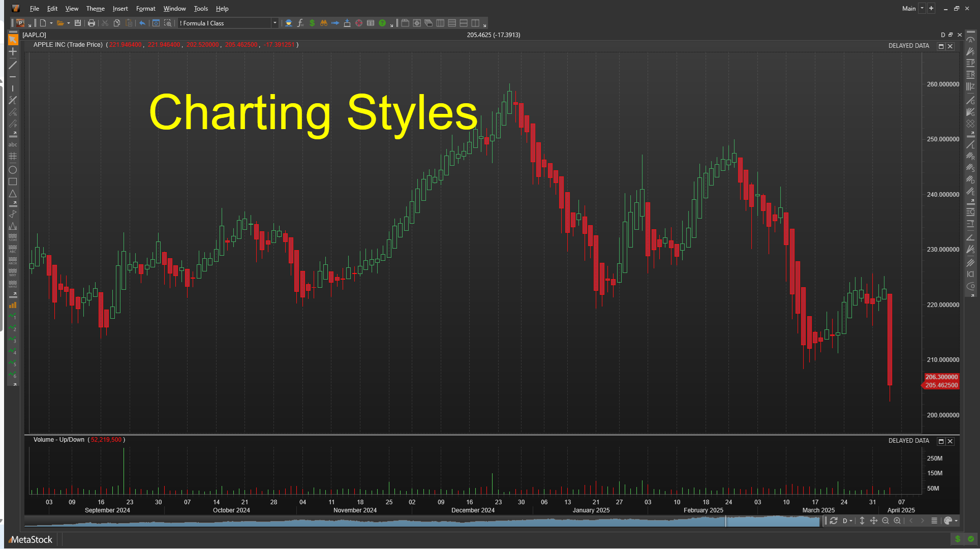Open the color palette icon at bottom right
The width and height of the screenshot is (980, 549).
tap(948, 521)
